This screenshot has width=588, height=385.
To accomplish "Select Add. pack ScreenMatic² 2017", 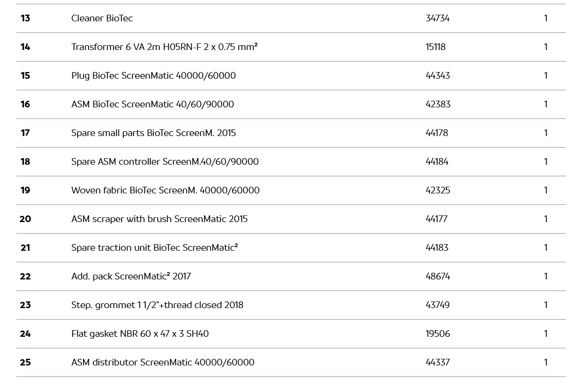I will (131, 276).
